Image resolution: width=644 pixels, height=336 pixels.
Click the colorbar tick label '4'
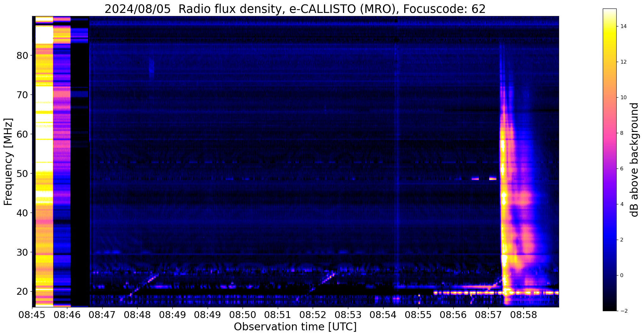621,204
